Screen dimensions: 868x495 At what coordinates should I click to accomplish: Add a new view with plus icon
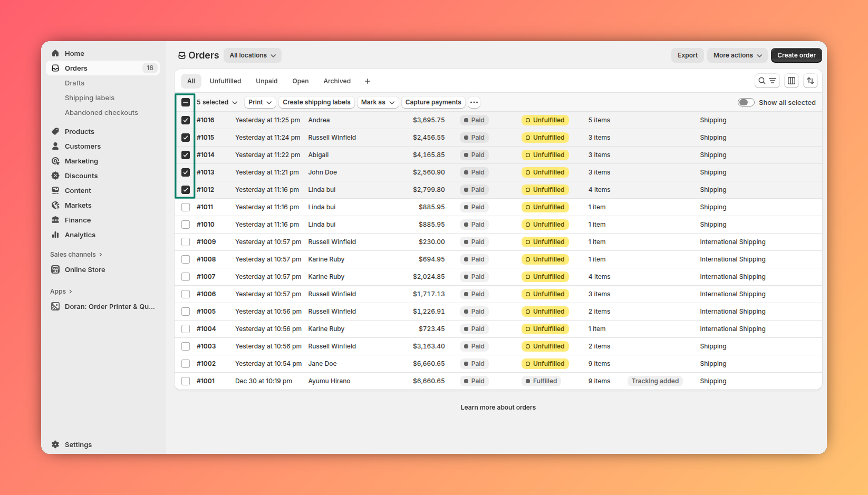pos(368,81)
